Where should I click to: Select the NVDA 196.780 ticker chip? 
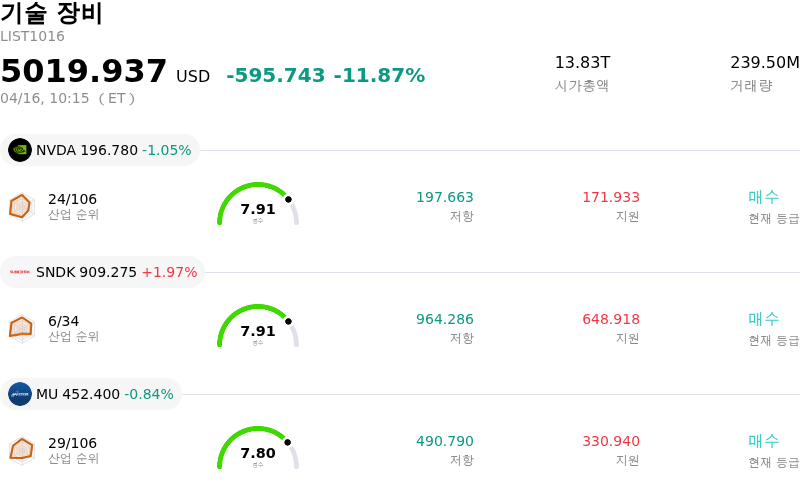(100, 150)
